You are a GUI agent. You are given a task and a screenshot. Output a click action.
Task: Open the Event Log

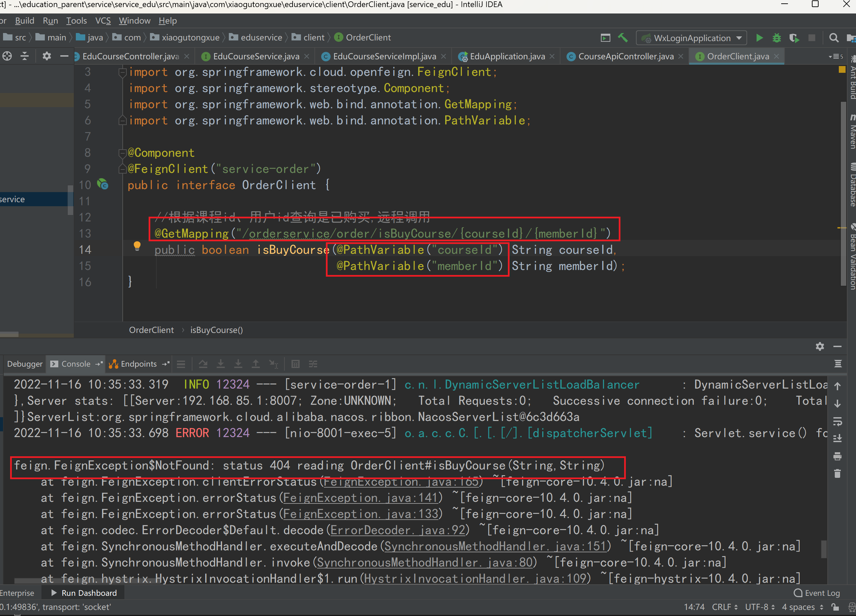click(818, 593)
